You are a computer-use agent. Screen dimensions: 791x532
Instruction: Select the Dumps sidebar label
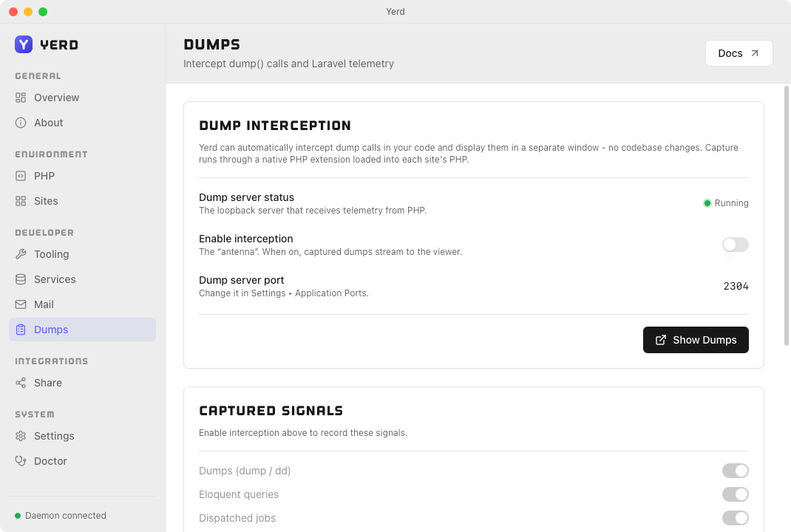51,330
